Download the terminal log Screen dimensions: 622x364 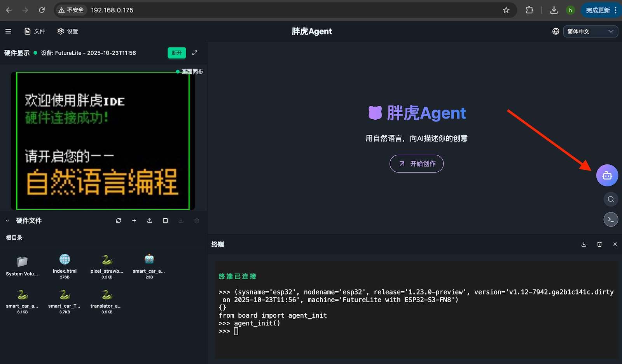[x=584, y=244]
